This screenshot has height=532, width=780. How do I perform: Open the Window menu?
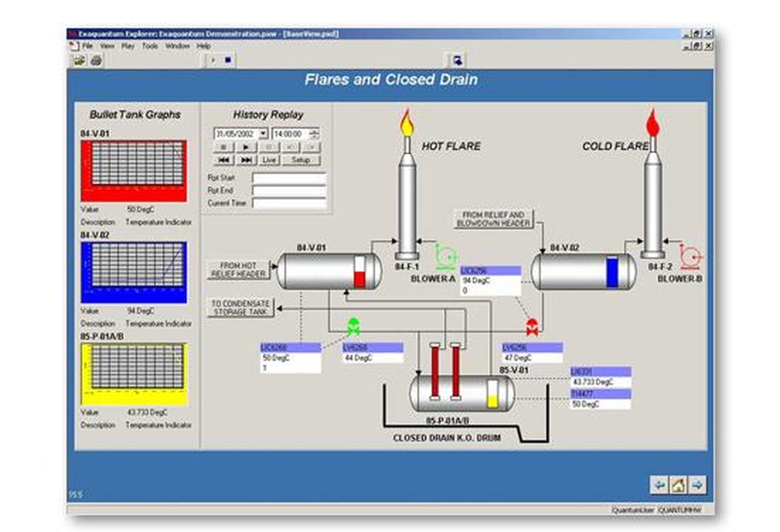click(x=178, y=46)
